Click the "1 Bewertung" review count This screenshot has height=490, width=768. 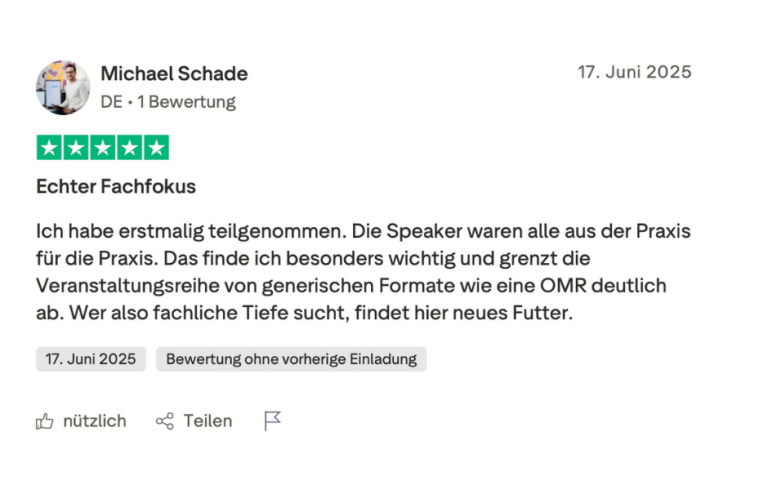click(x=186, y=102)
